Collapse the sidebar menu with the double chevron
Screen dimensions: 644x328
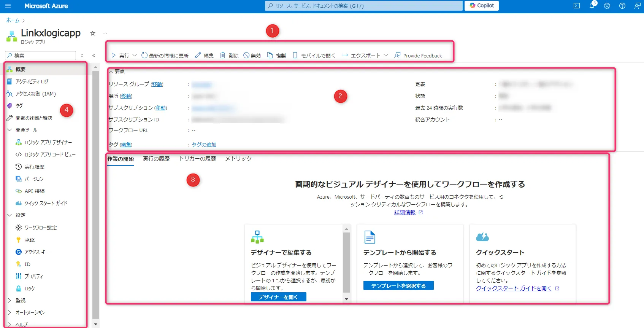[94, 56]
